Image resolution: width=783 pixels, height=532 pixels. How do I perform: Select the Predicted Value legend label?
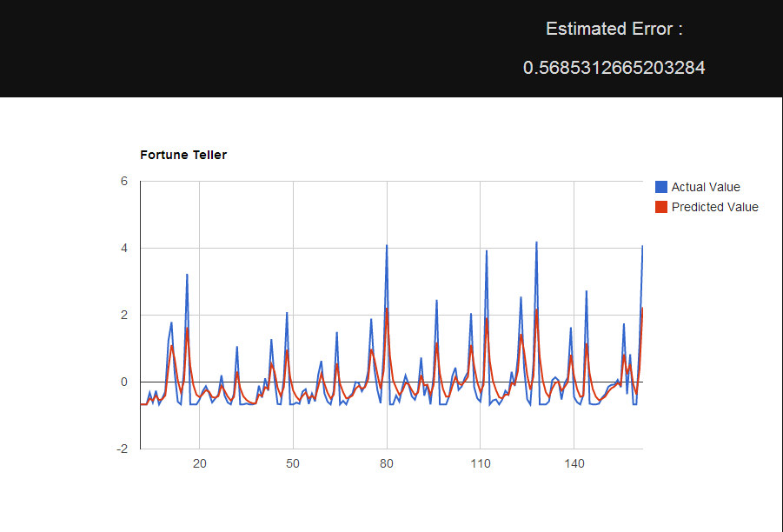(x=715, y=207)
